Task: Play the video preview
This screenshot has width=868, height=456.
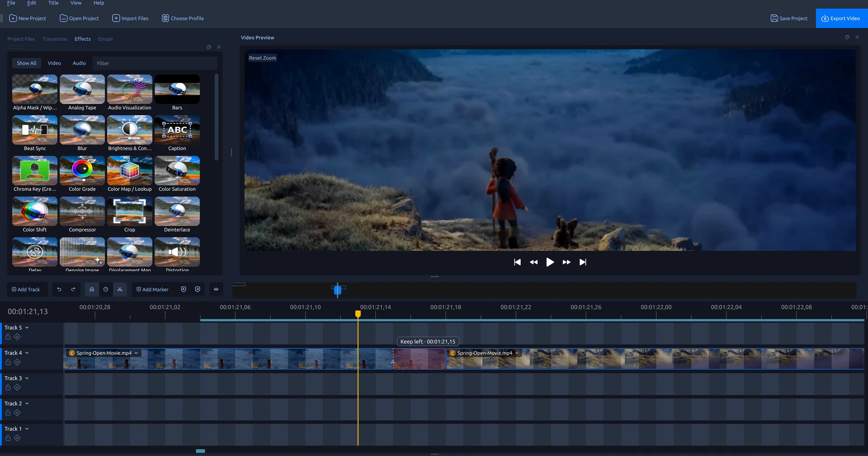Action: [x=550, y=262]
